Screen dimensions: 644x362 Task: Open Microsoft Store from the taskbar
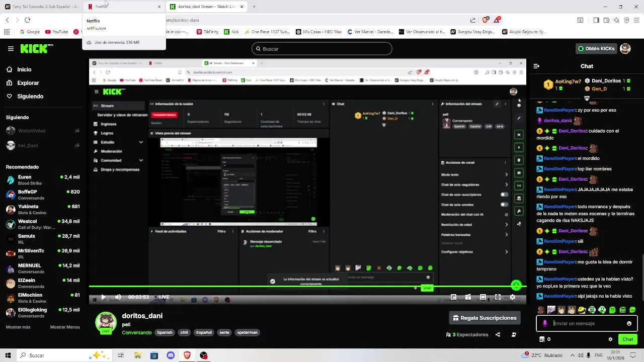tap(154, 355)
